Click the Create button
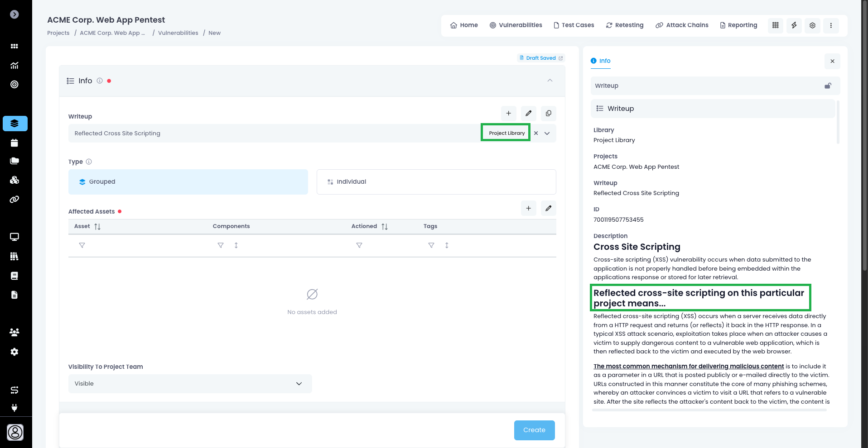The height and width of the screenshot is (448, 868). 534,430
